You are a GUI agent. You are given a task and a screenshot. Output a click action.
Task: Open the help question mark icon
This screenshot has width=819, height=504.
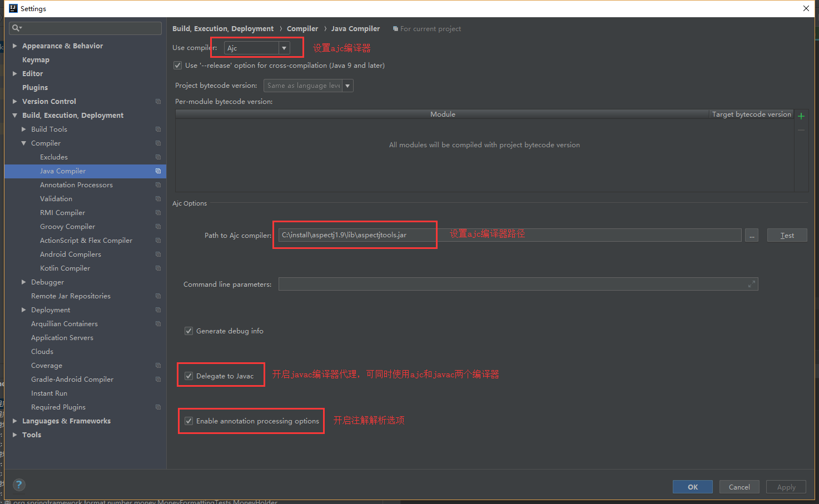click(x=19, y=485)
